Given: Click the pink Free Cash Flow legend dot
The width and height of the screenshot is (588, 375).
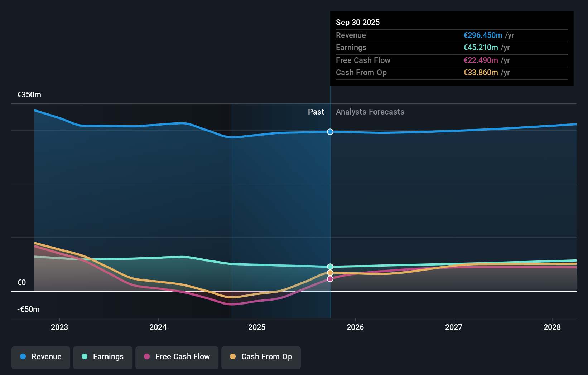Looking at the screenshot, I should [x=147, y=357].
